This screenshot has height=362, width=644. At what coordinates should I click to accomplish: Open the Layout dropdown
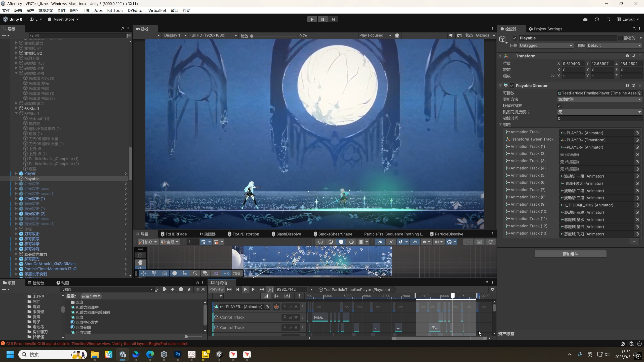point(628,19)
